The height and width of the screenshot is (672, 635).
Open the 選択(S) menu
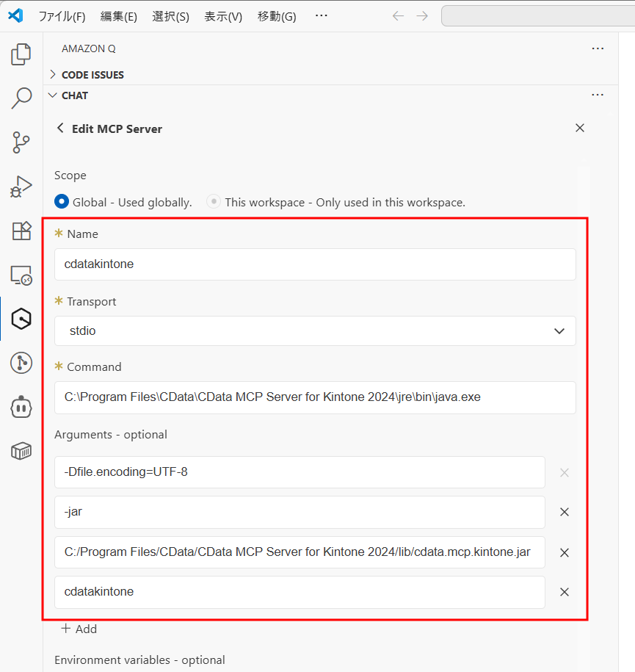[x=170, y=16]
